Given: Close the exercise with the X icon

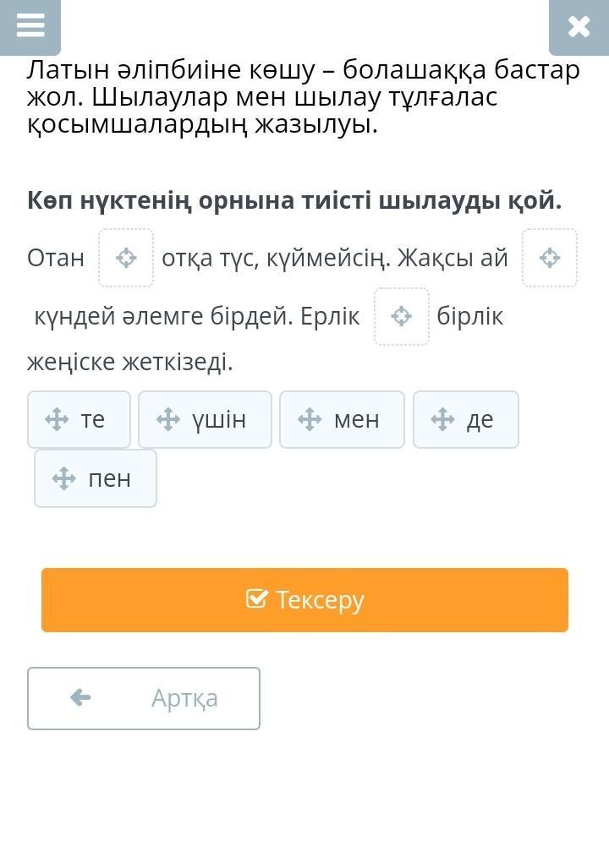Looking at the screenshot, I should tap(579, 27).
